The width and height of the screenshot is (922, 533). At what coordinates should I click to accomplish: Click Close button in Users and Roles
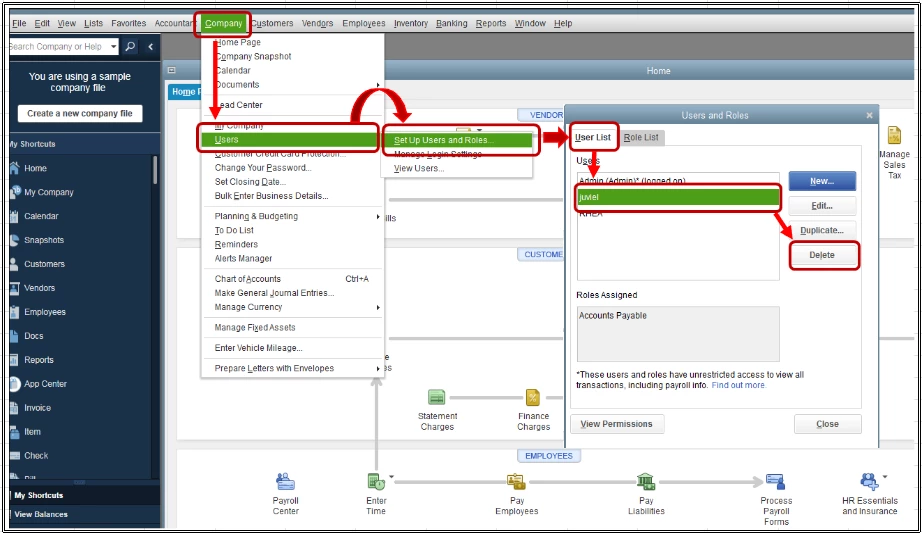(827, 424)
